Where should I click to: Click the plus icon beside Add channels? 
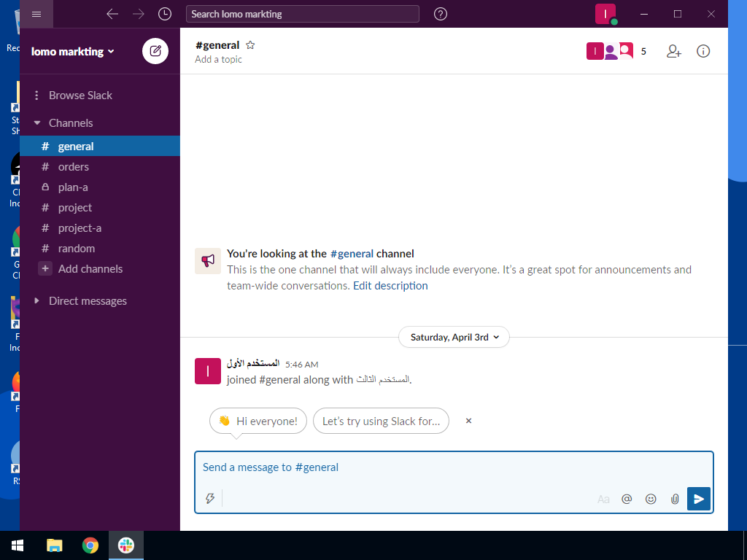[45, 268]
